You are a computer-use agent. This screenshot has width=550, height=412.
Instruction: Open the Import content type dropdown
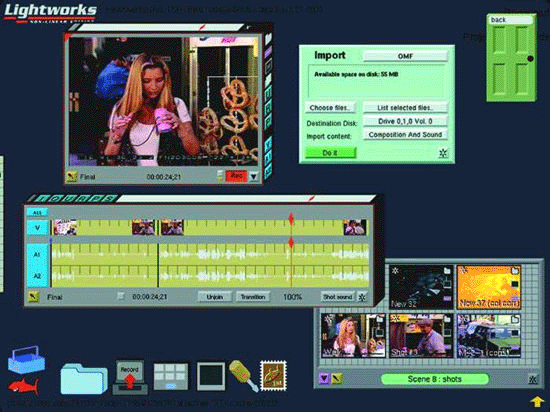[x=405, y=135]
